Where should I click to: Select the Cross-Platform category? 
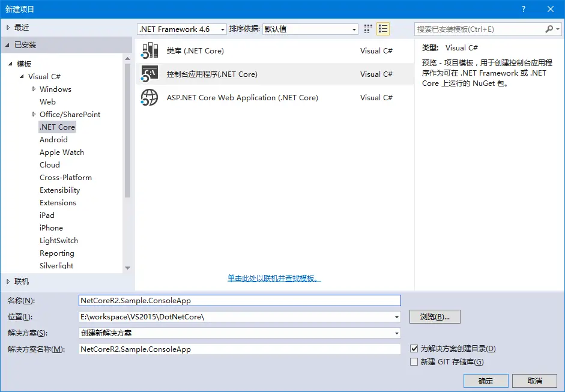click(x=65, y=177)
